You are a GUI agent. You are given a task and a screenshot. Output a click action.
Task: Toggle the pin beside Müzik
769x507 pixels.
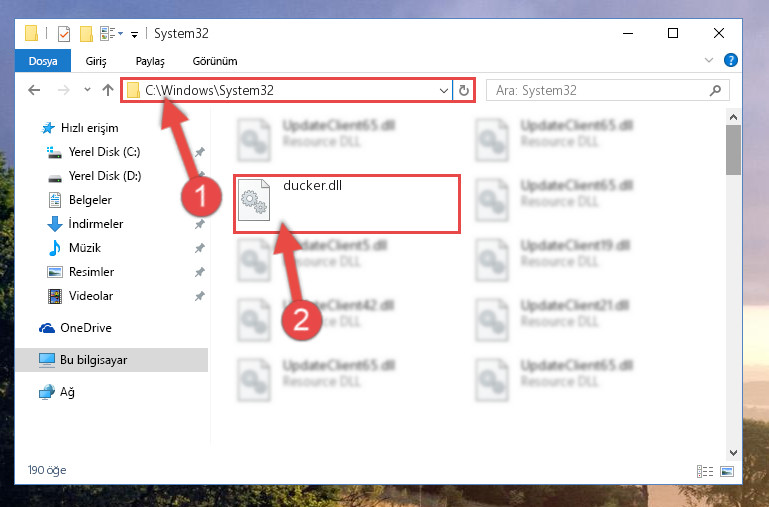coord(200,248)
